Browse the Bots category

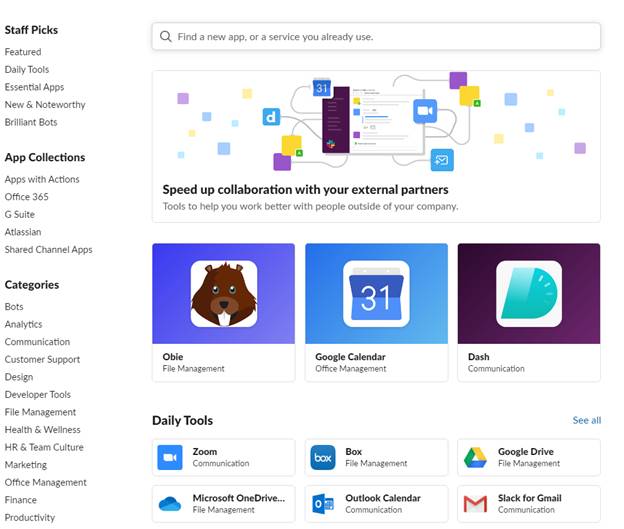[14, 306]
